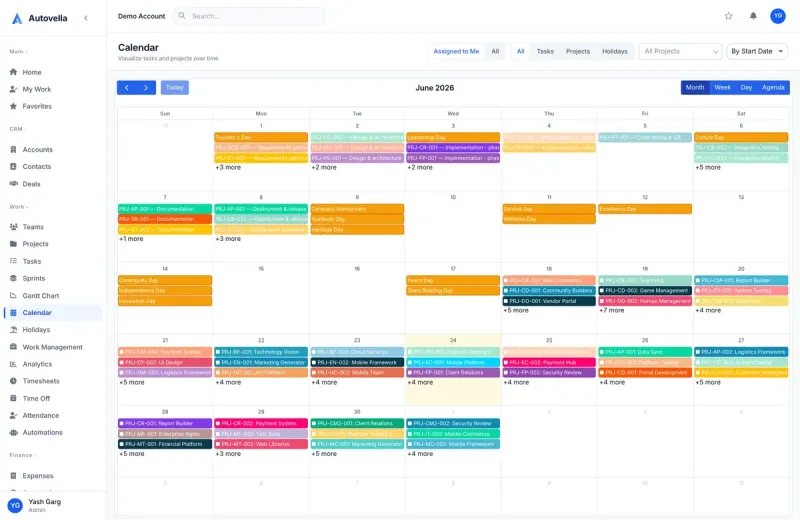Switch to Week view
Image resolution: width=800 pixels, height=520 pixels.
tap(722, 88)
